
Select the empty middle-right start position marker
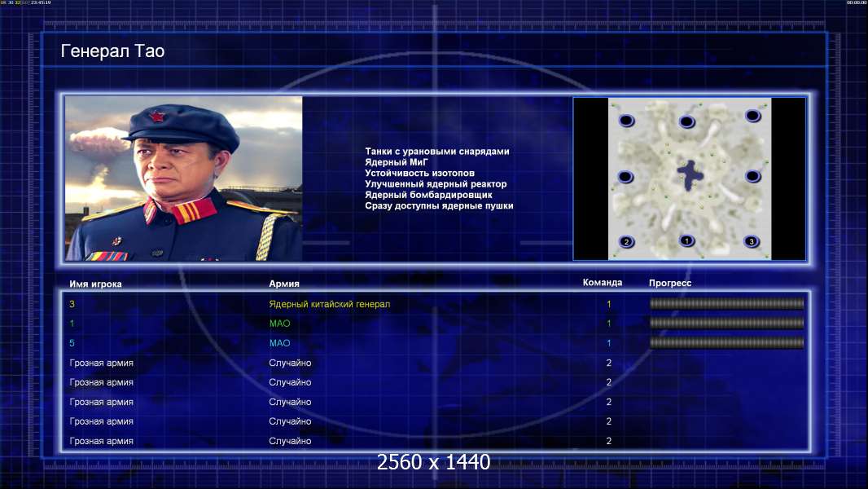point(752,176)
